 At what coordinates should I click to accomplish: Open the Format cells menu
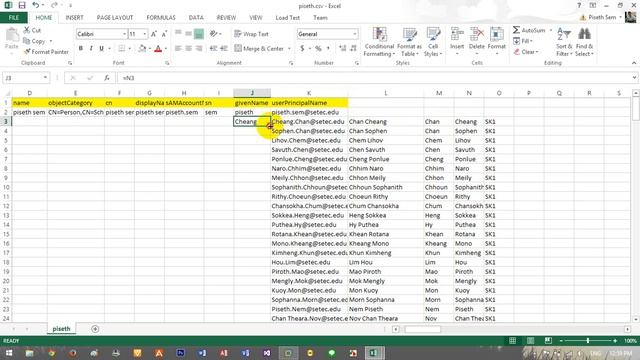[496, 42]
